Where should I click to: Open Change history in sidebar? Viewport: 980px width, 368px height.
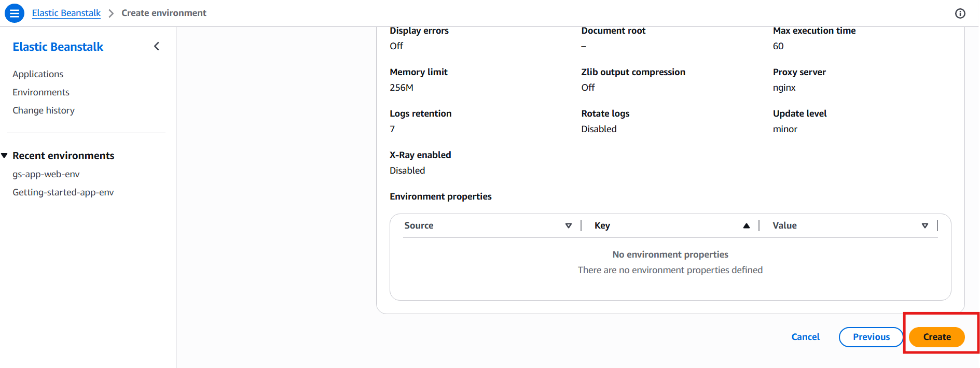pyautogui.click(x=44, y=110)
